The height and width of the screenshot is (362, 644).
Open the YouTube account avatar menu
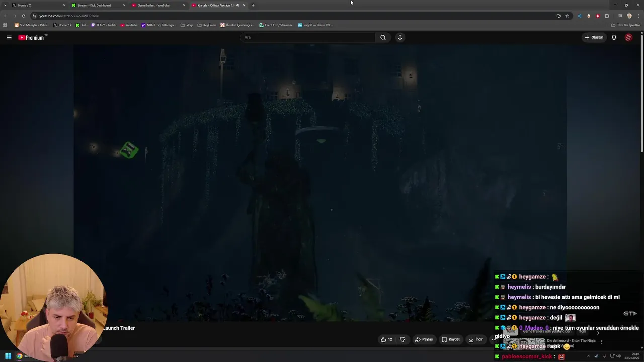point(629,37)
